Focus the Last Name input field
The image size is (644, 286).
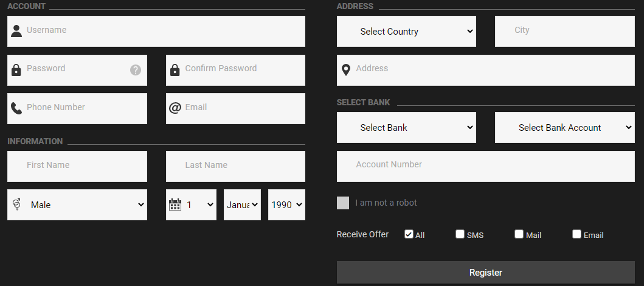tap(235, 166)
